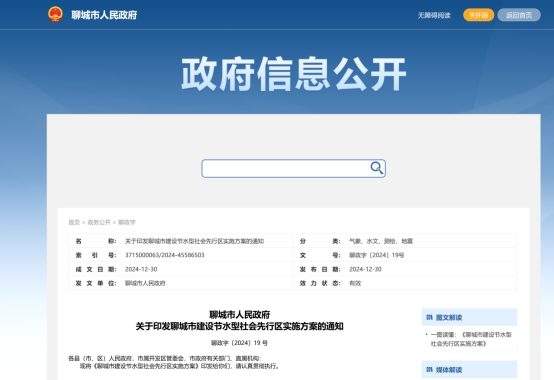This screenshot has width=554, height=380.
Task: Click 聊城市人民政府 site title
Action: coord(104,15)
